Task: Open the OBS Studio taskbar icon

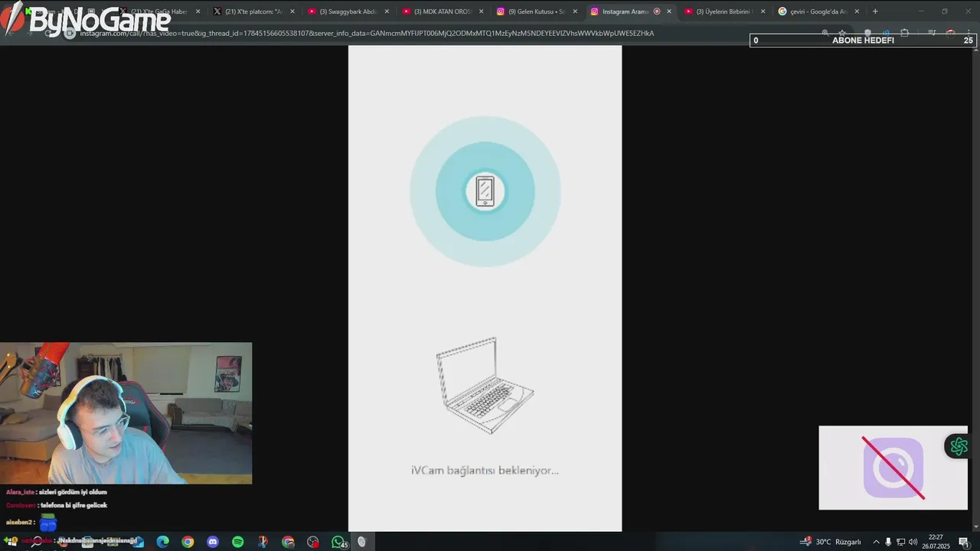Action: point(312,542)
